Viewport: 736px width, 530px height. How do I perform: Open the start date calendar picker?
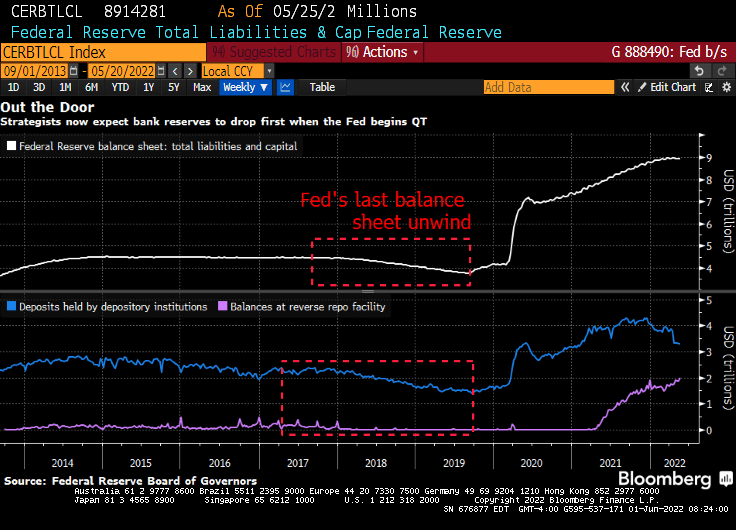[x=73, y=71]
